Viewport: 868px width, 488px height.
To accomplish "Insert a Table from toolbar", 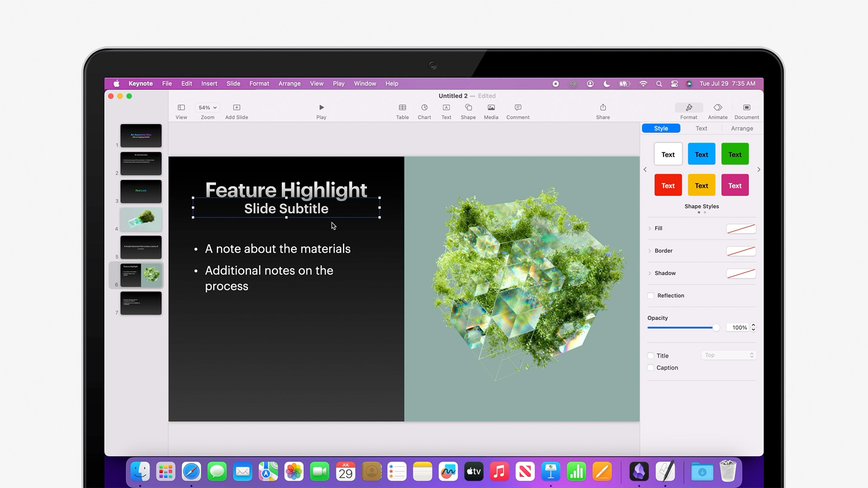I will pos(402,108).
